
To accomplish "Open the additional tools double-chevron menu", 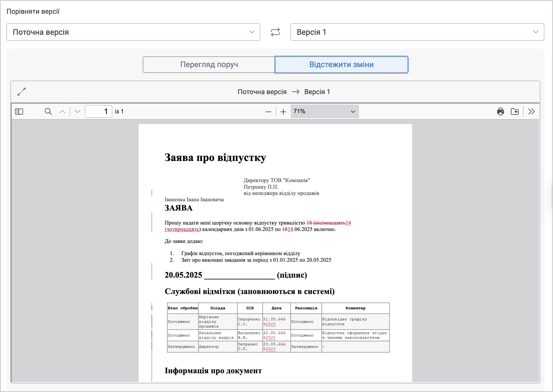I will tap(531, 112).
